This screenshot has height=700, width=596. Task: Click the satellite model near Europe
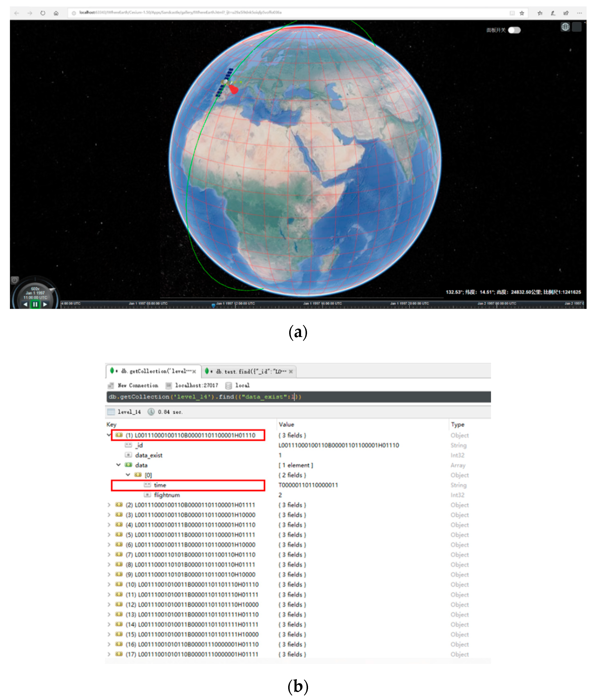click(226, 82)
